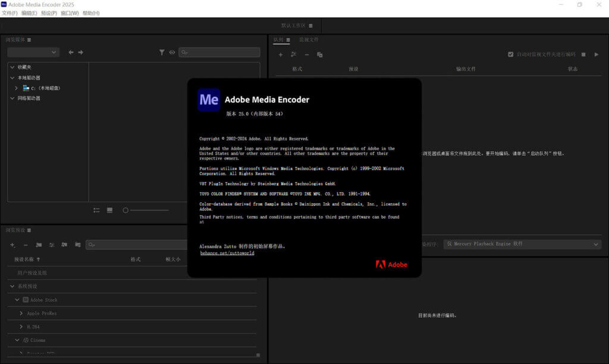The width and height of the screenshot is (609, 364).
Task: Duplicate the selected queue item
Action: tap(319, 54)
